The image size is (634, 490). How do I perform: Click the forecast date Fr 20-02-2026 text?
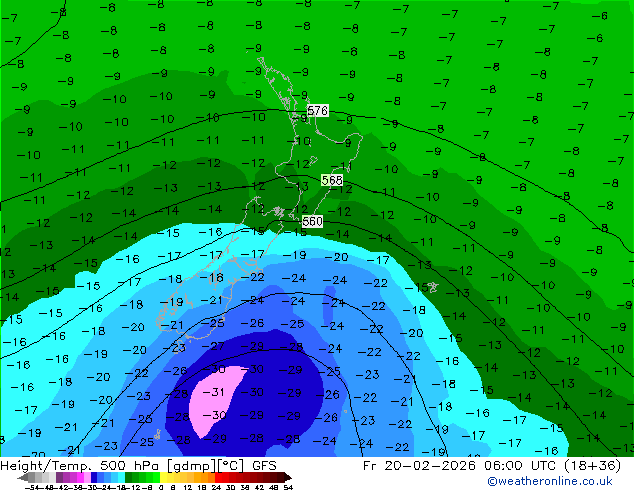pyautogui.click(x=419, y=466)
